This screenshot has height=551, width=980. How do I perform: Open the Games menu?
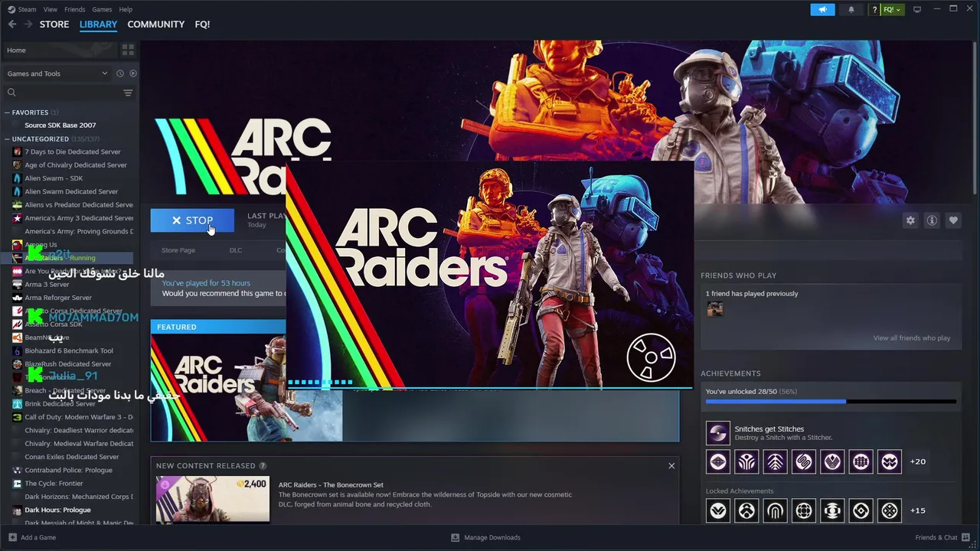pos(102,9)
